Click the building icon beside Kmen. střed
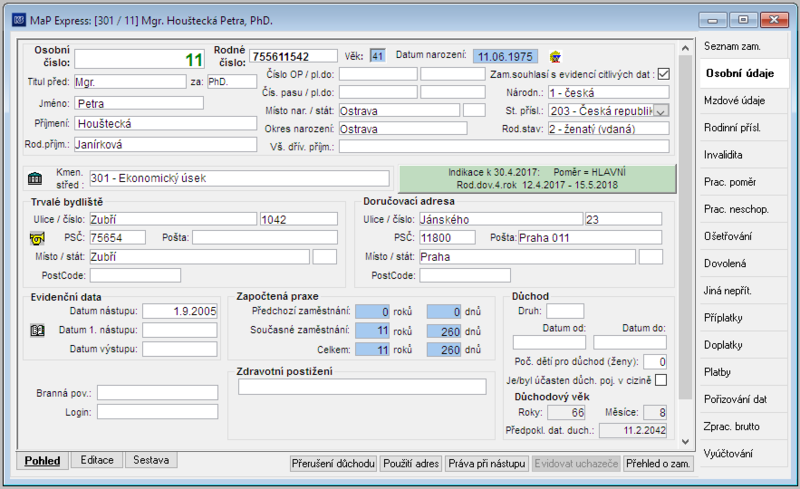The height and width of the screenshot is (489, 800). (x=35, y=178)
